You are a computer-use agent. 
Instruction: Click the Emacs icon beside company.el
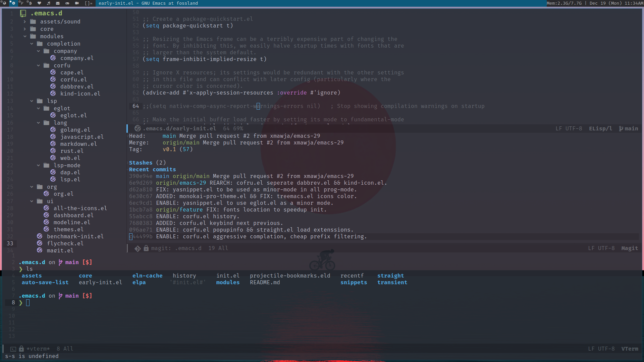53,58
